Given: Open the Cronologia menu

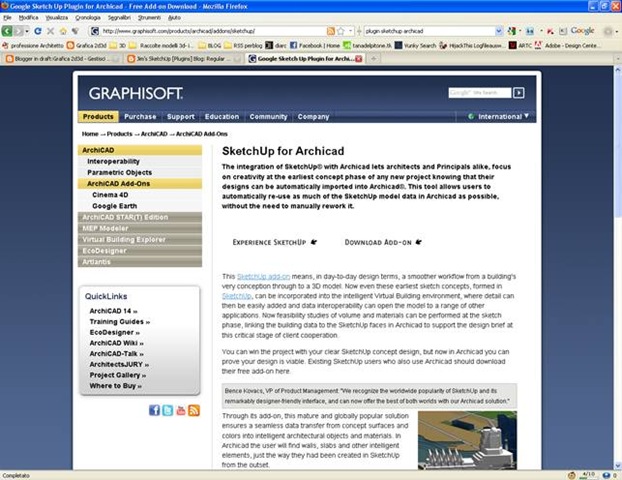Looking at the screenshot, I should 88,17.
